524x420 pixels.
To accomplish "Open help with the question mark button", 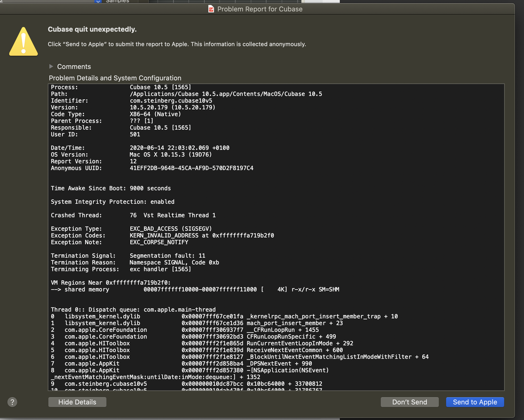I will (13, 402).
